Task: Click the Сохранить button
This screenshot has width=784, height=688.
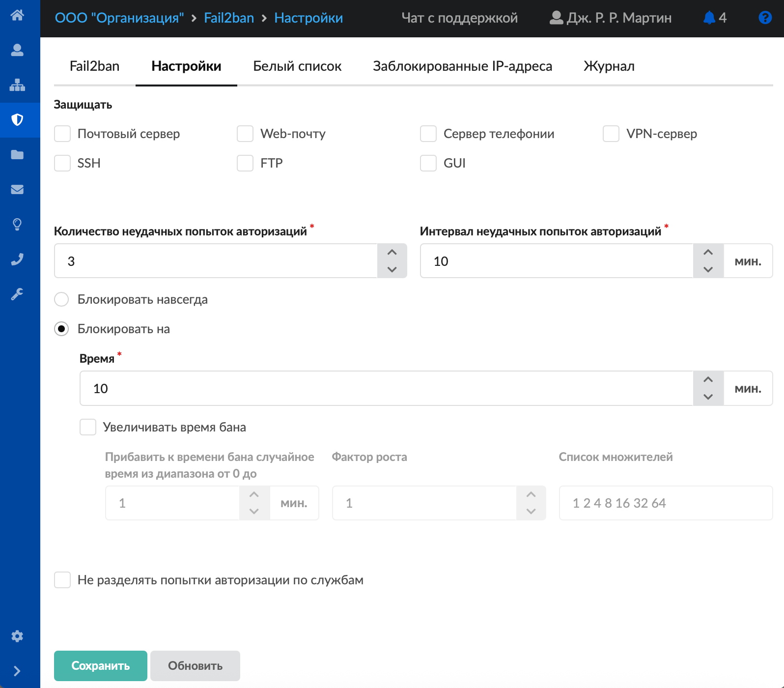Action: tap(101, 666)
